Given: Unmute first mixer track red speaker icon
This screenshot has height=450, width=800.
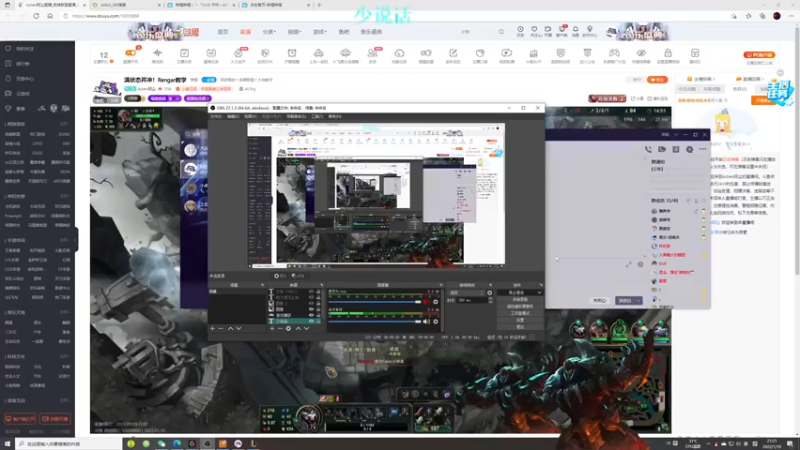Looking at the screenshot, I should (426, 302).
